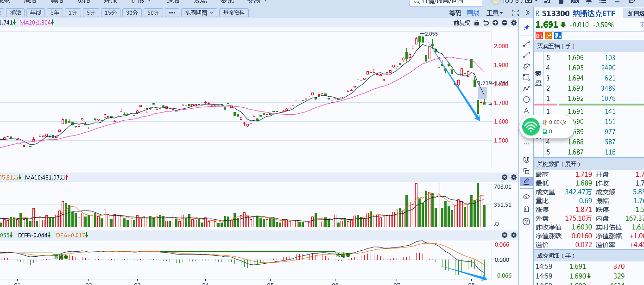
Task: Click trade row 14:59 with 370
Action: (588, 266)
